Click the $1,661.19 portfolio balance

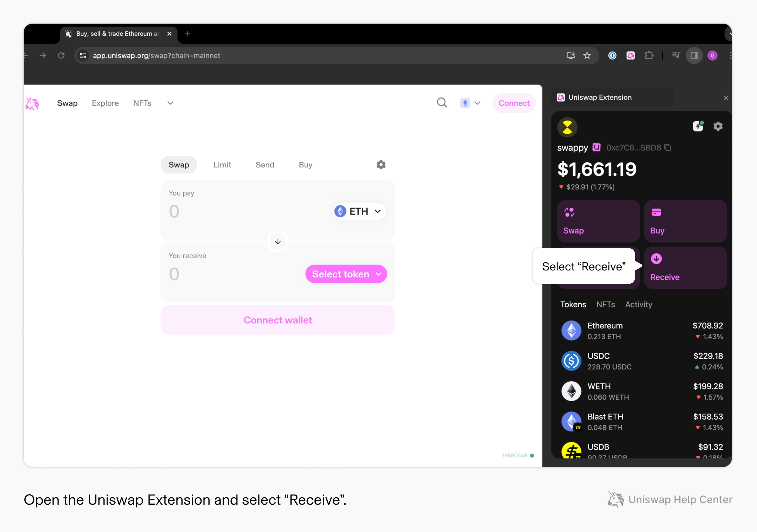click(597, 169)
